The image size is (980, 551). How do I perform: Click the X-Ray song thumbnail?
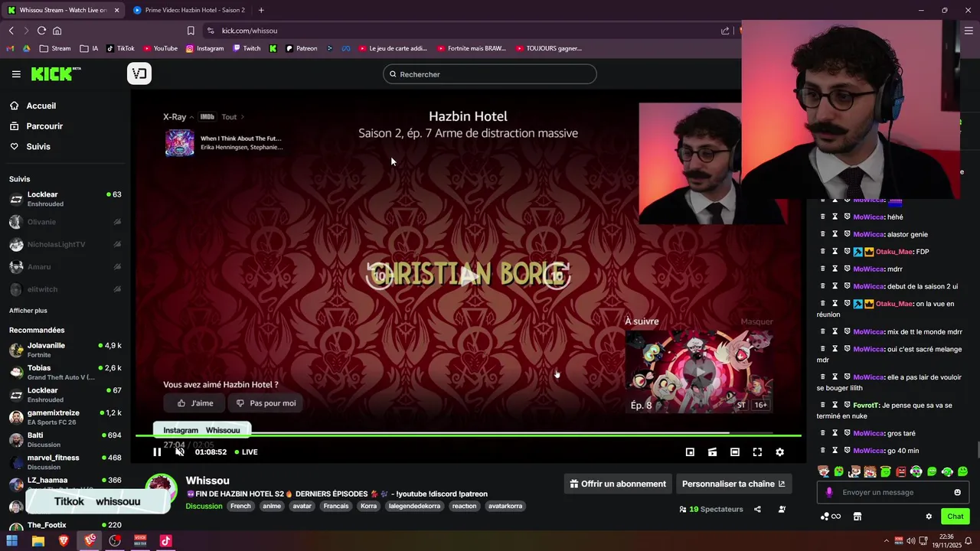tap(180, 143)
